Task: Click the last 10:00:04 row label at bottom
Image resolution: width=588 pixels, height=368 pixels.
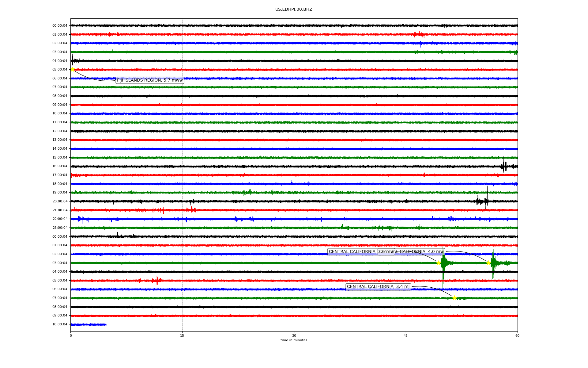Action: pyautogui.click(x=60, y=324)
